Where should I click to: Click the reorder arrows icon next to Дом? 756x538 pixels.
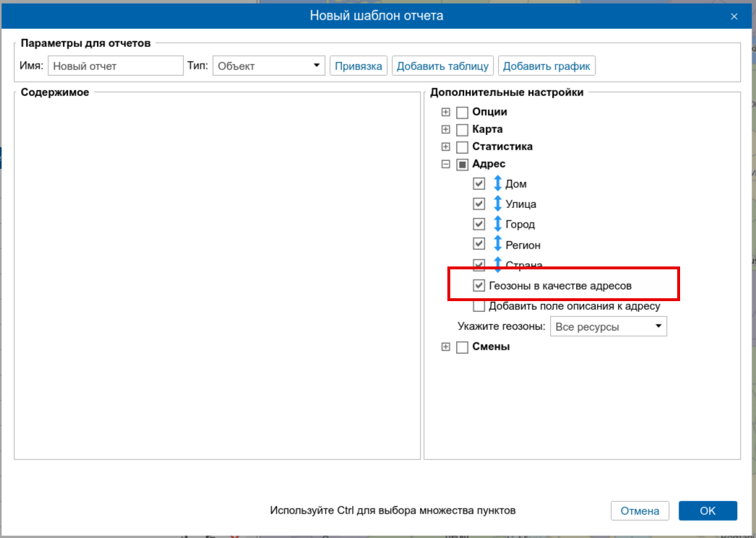pyautogui.click(x=497, y=183)
